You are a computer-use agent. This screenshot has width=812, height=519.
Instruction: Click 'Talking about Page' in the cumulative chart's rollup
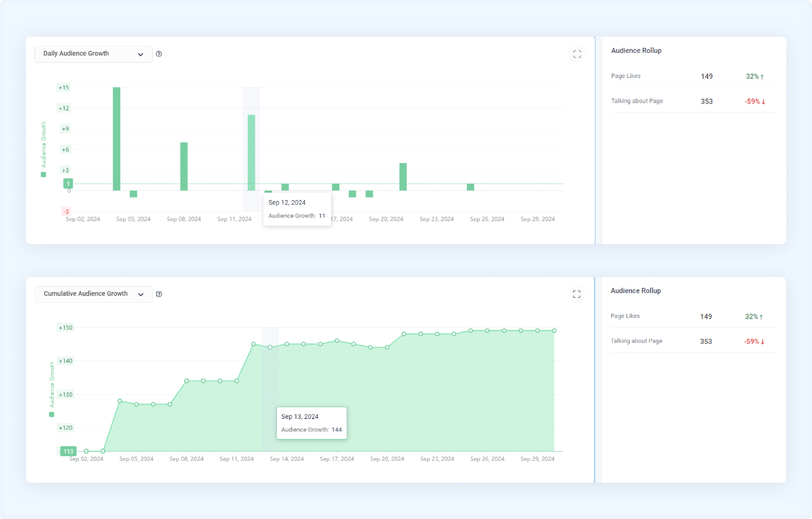pyautogui.click(x=636, y=341)
